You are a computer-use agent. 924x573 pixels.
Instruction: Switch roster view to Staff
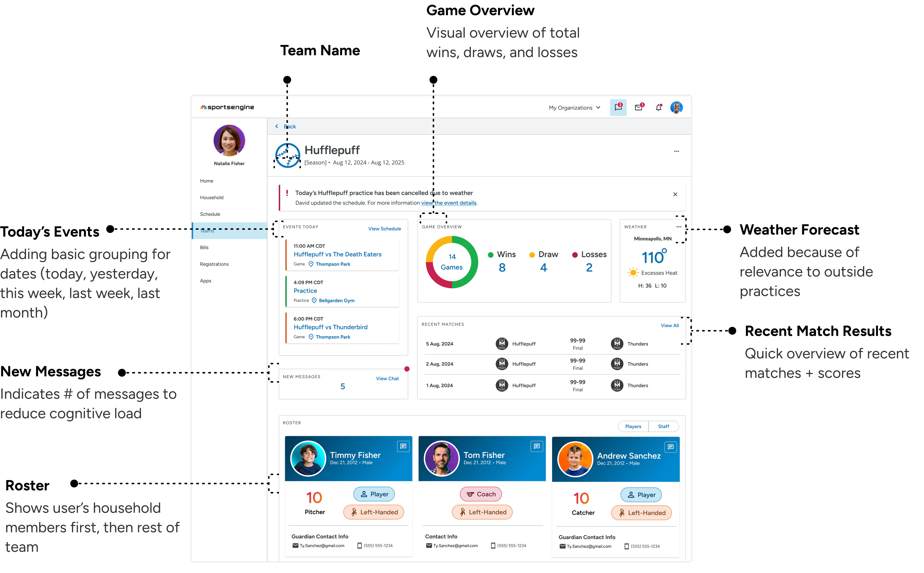(663, 426)
